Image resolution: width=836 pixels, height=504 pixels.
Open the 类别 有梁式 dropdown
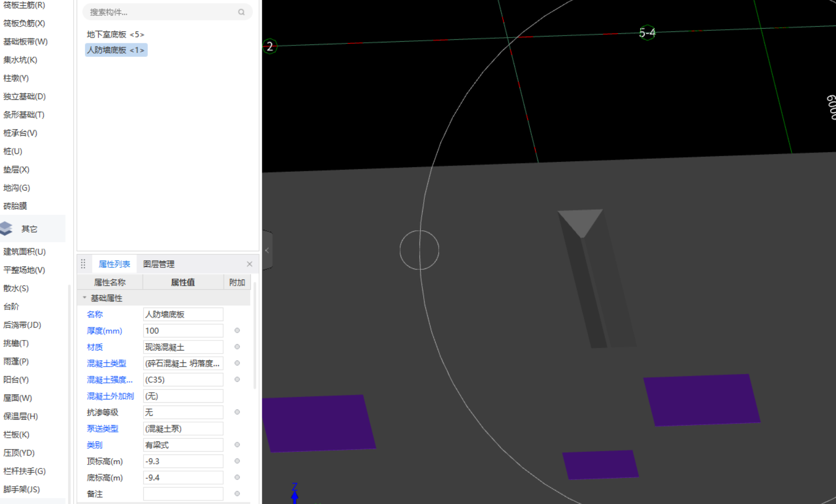183,445
